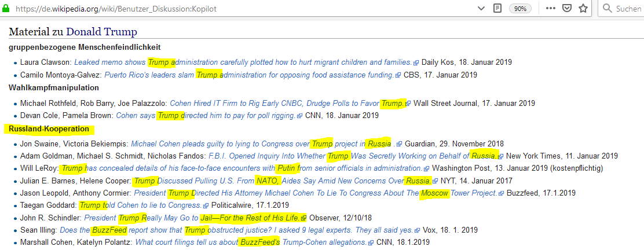The image size is (644, 250).
Task: Save page to Pocket icon
Action: (x=568, y=9)
